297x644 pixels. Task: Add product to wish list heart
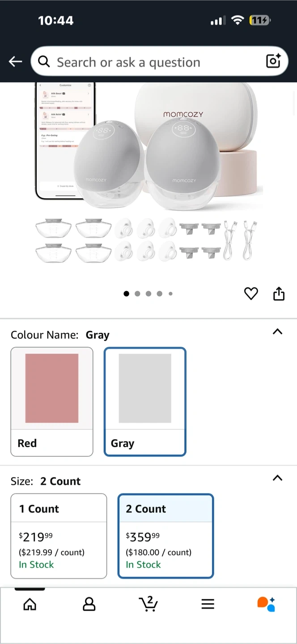click(x=251, y=293)
